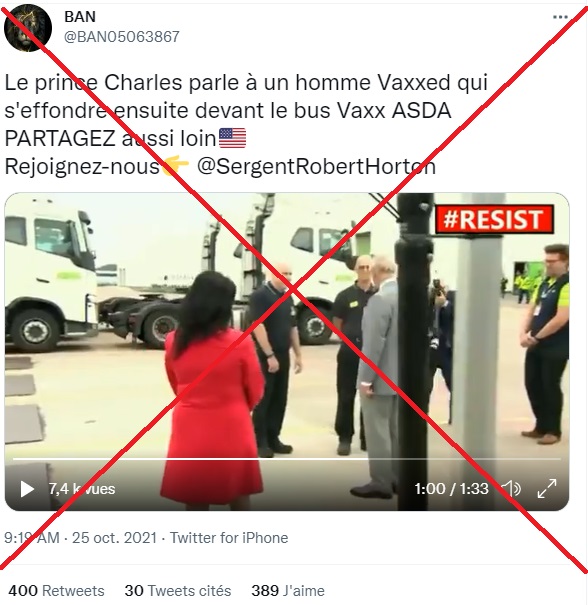
Task: Open BAN display name profile
Action: point(80,17)
